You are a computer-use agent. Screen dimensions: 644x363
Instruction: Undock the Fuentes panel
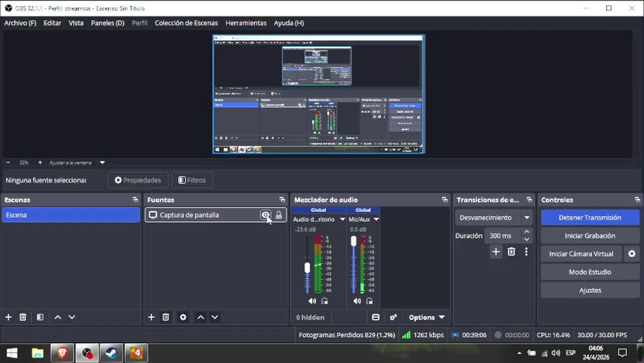282,200
